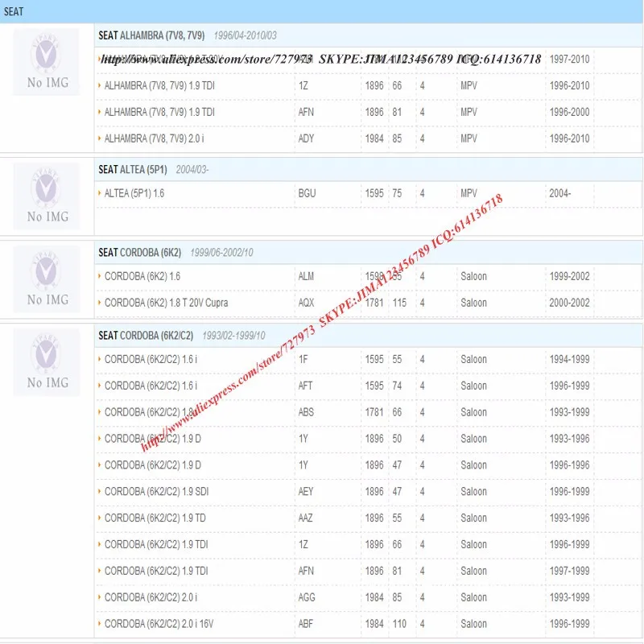The height and width of the screenshot is (644, 644).
Task: Select engine code 1F
Action: point(303,360)
